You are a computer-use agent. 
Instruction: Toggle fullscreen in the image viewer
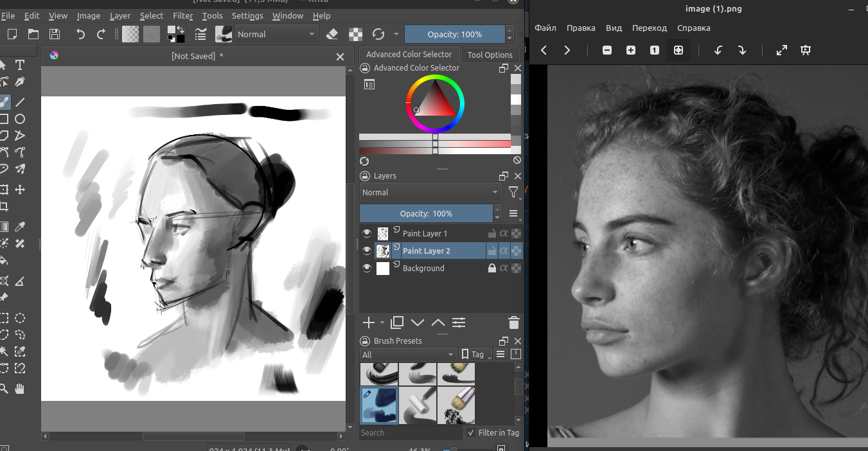click(x=782, y=50)
